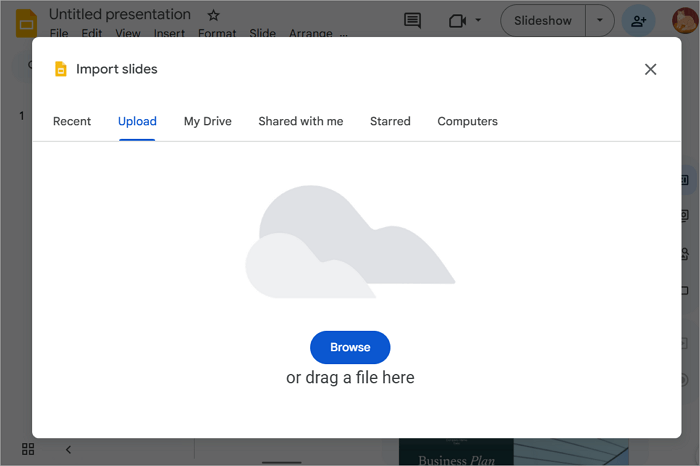Open the My Drive tab
Screen dimensions: 700x466
click(208, 121)
